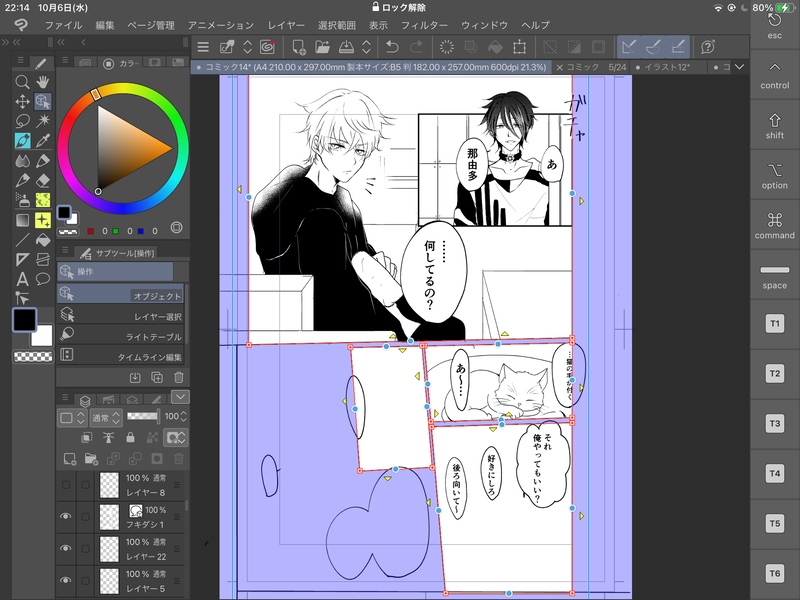Select the Airbrush tool
Image resolution: width=800 pixels, height=600 pixels.
(22, 201)
